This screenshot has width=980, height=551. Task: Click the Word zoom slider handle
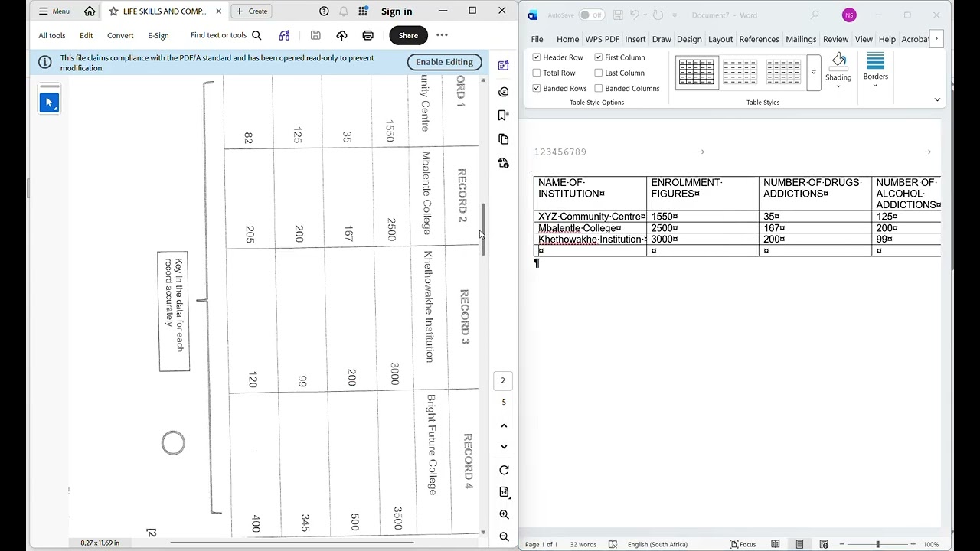877,544
